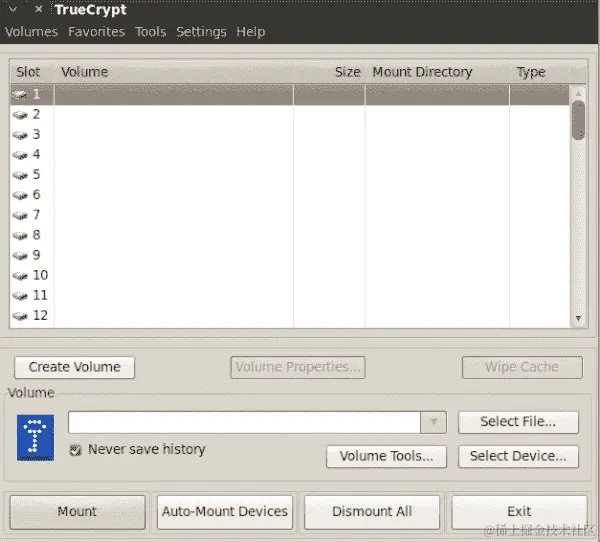
Task: Select the drive icon for slot 11
Action: pyautogui.click(x=20, y=295)
